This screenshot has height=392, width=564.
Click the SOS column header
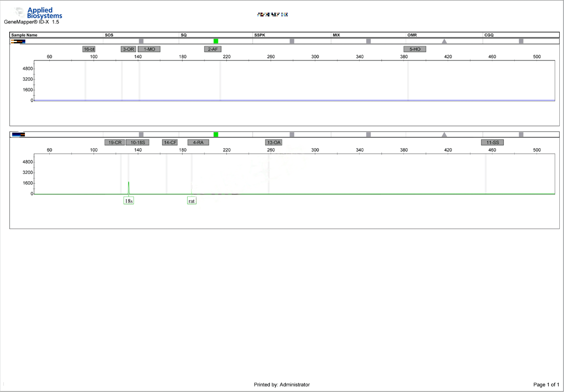pos(109,35)
